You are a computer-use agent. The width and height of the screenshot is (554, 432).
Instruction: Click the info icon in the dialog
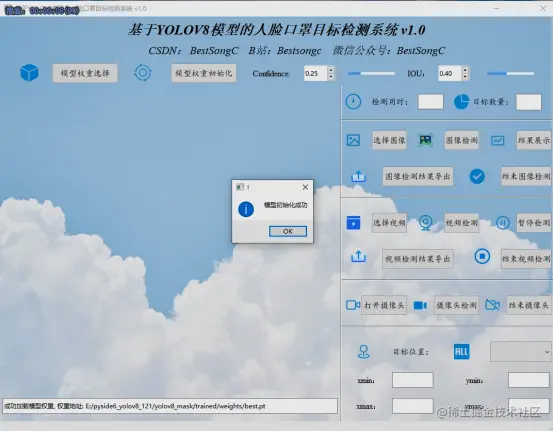point(246,209)
